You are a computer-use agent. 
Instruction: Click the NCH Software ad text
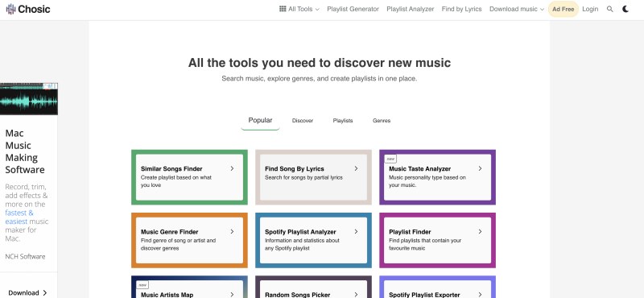(x=25, y=256)
